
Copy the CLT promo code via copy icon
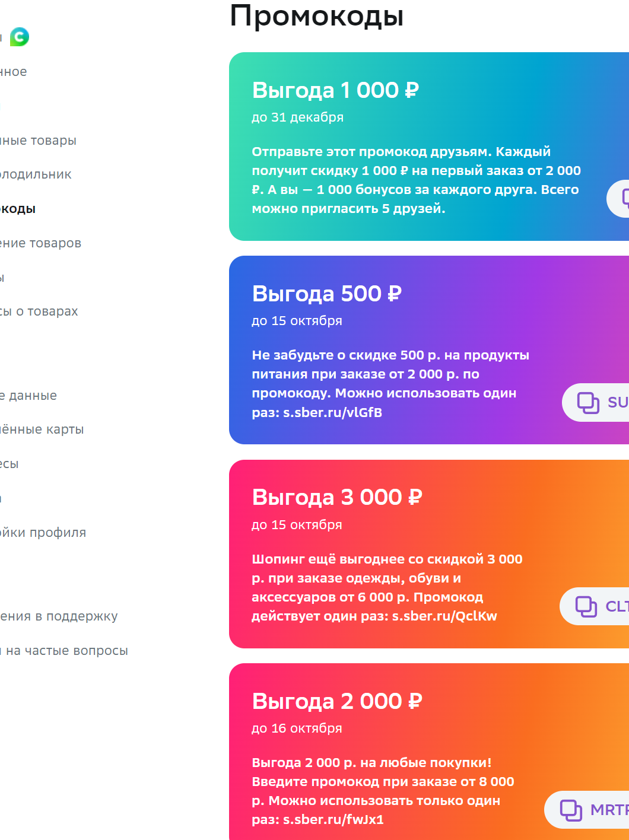[x=586, y=606]
